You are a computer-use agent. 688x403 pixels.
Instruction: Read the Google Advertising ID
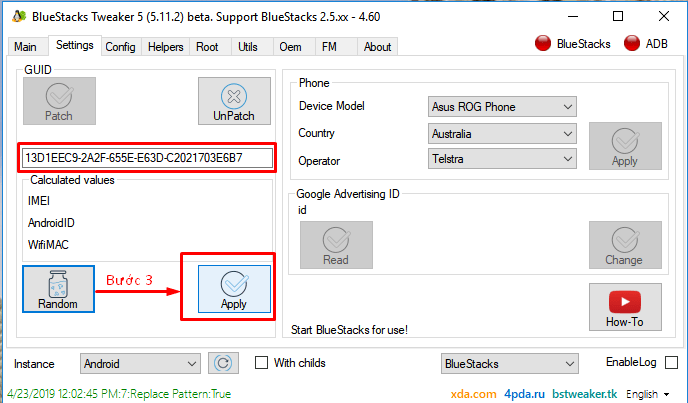click(x=336, y=245)
